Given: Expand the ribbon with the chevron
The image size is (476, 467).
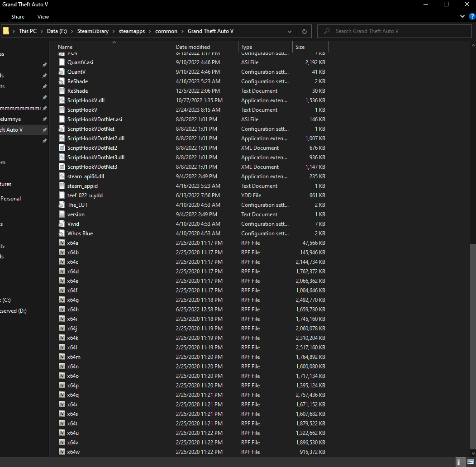Looking at the screenshot, I should (462, 16).
